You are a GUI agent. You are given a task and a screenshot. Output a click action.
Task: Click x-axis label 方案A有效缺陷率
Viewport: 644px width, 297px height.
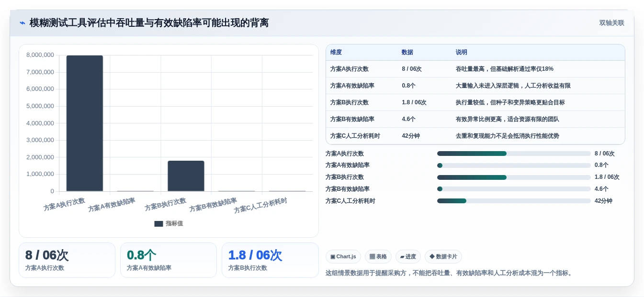(112, 205)
